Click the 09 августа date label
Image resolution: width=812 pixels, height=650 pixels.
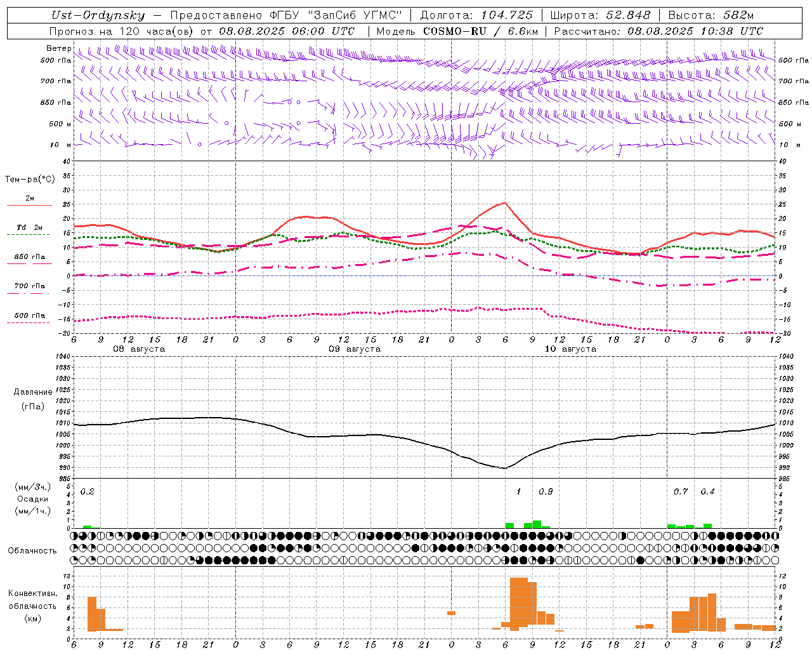click(355, 349)
